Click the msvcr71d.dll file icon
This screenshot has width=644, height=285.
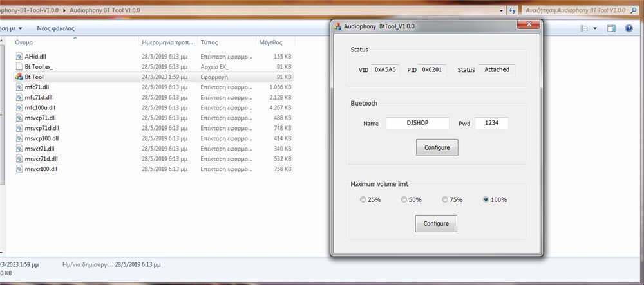tap(19, 159)
